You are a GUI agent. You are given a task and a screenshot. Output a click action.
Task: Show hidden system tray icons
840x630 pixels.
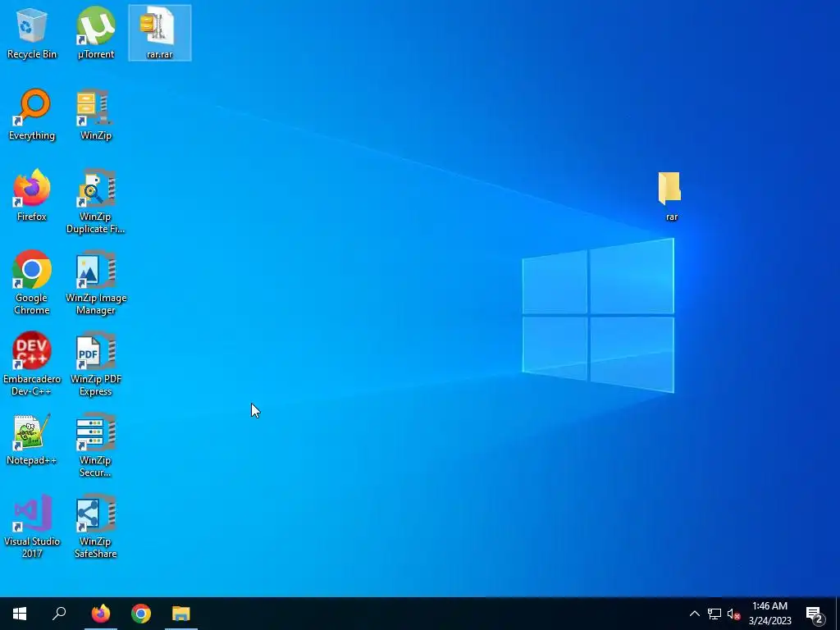coord(694,614)
